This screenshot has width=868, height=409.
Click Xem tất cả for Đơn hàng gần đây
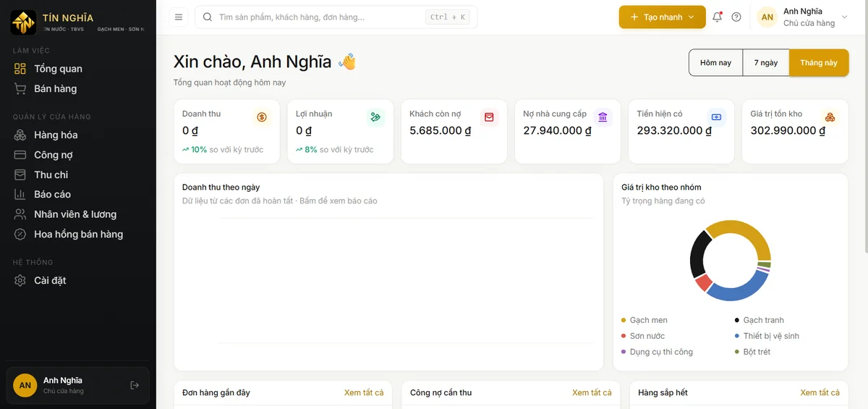coord(364,392)
